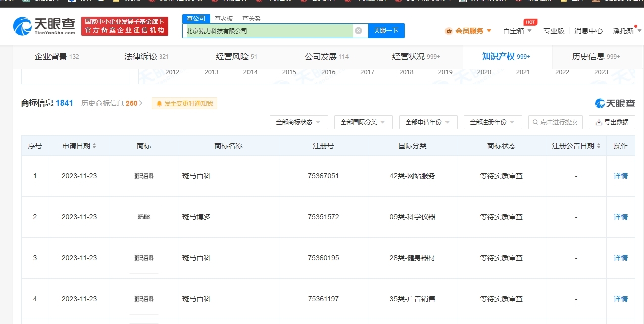The height and width of the screenshot is (324, 644).
Task: Open historical trademark info 250 link
Action: (x=112, y=103)
